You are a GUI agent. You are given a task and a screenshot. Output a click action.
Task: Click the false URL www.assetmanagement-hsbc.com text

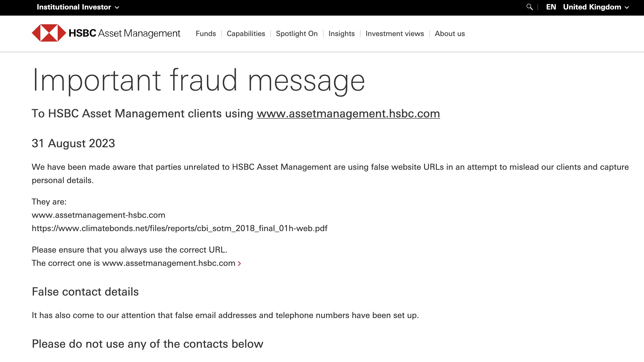98,215
